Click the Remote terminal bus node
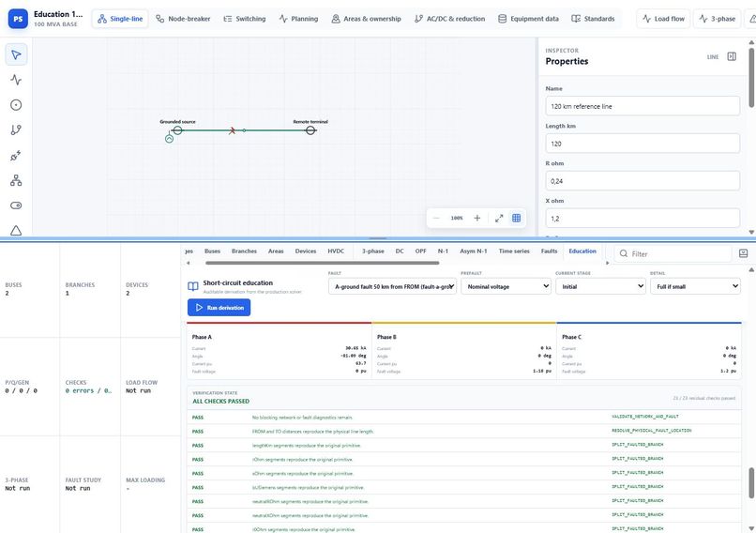The width and height of the screenshot is (756, 533). tap(310, 130)
